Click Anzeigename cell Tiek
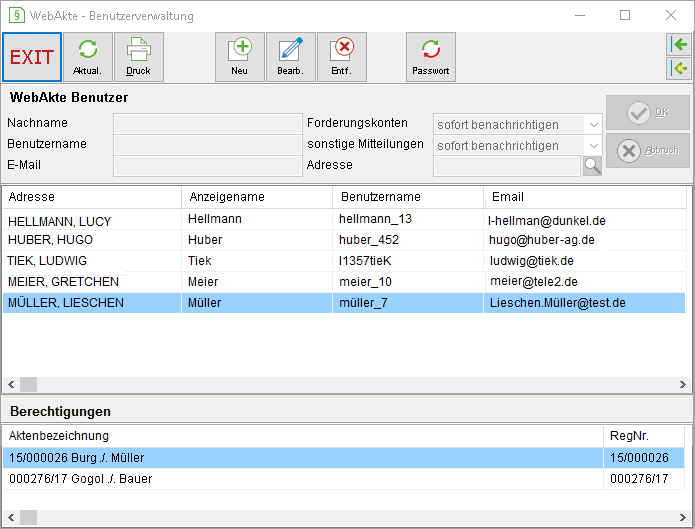 click(x=199, y=261)
